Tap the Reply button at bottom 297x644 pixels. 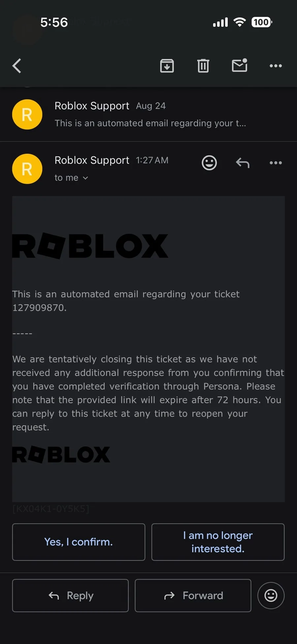pos(70,595)
